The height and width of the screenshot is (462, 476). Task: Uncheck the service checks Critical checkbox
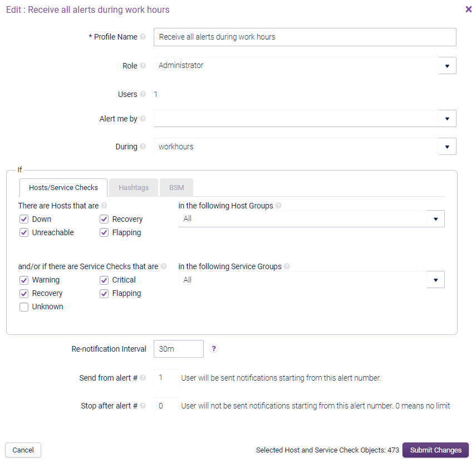tap(104, 280)
